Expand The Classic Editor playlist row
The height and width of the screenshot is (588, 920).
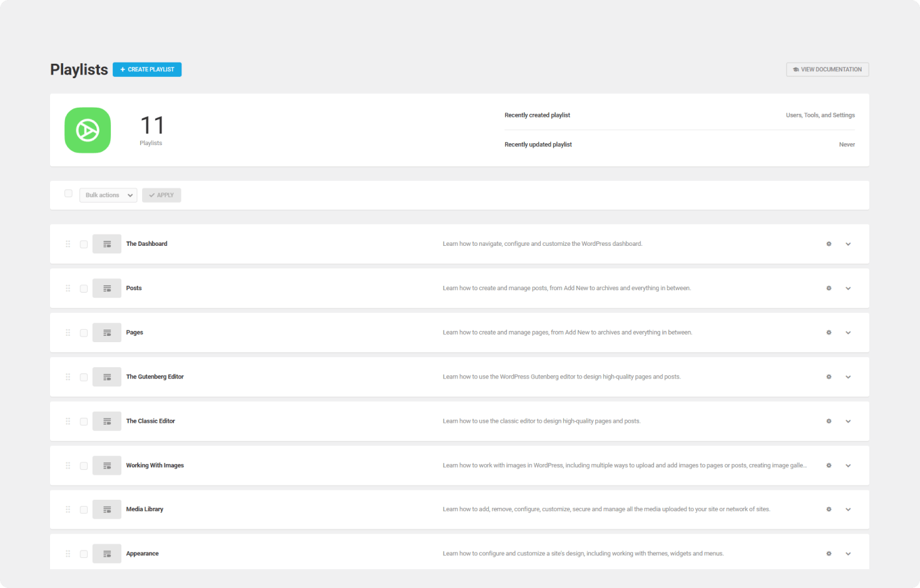point(848,422)
